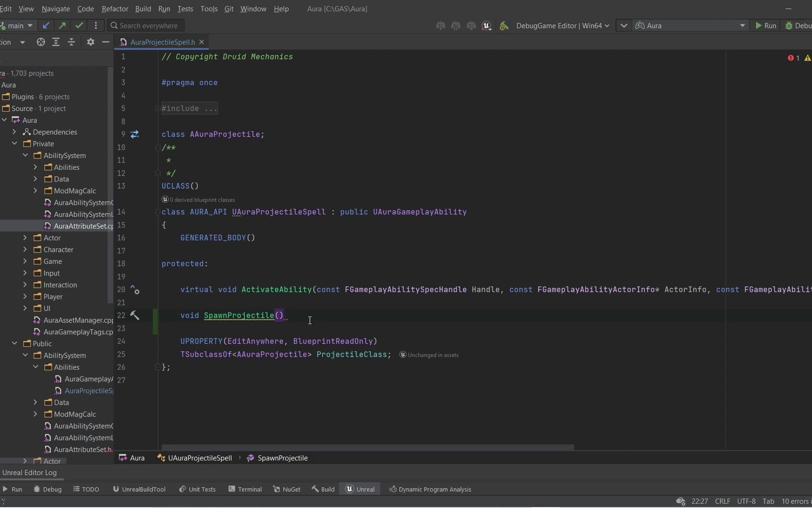
Task: Open the Build tool window
Action: click(323, 489)
